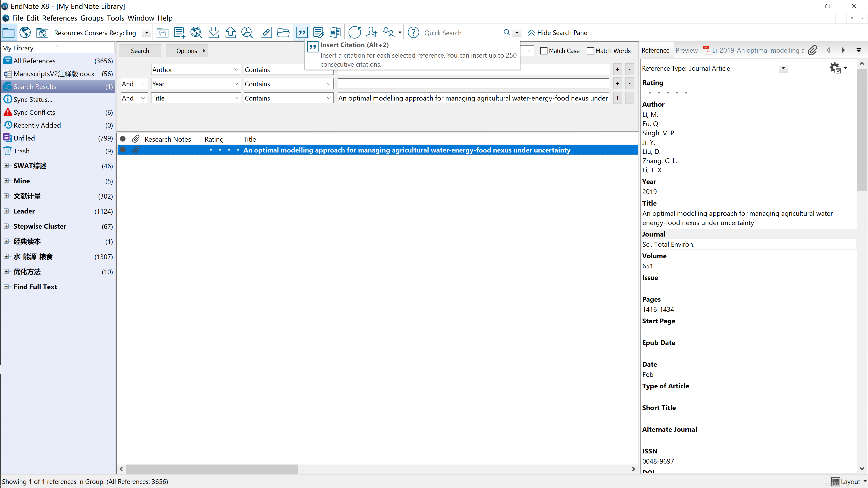Screen dimensions: 868x488
Task: Click the Share Library person-plus icon
Action: tap(371, 33)
